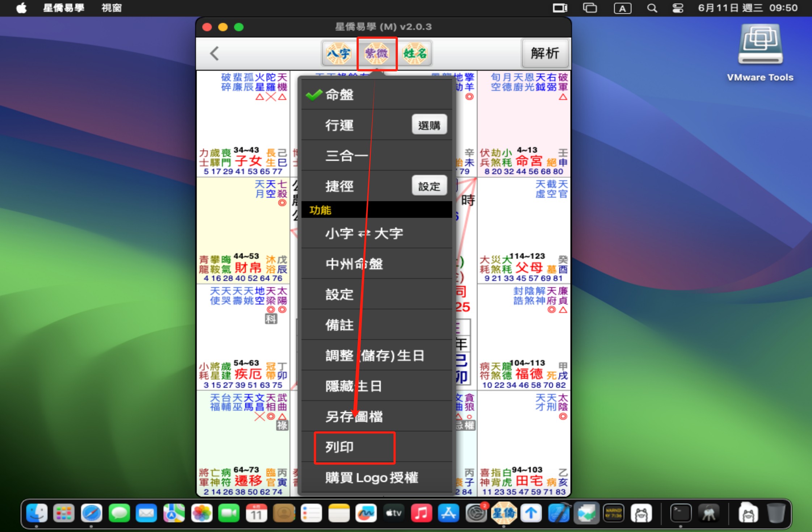812x532 pixels.
Task: Click the back arrow chevron
Action: (x=214, y=54)
